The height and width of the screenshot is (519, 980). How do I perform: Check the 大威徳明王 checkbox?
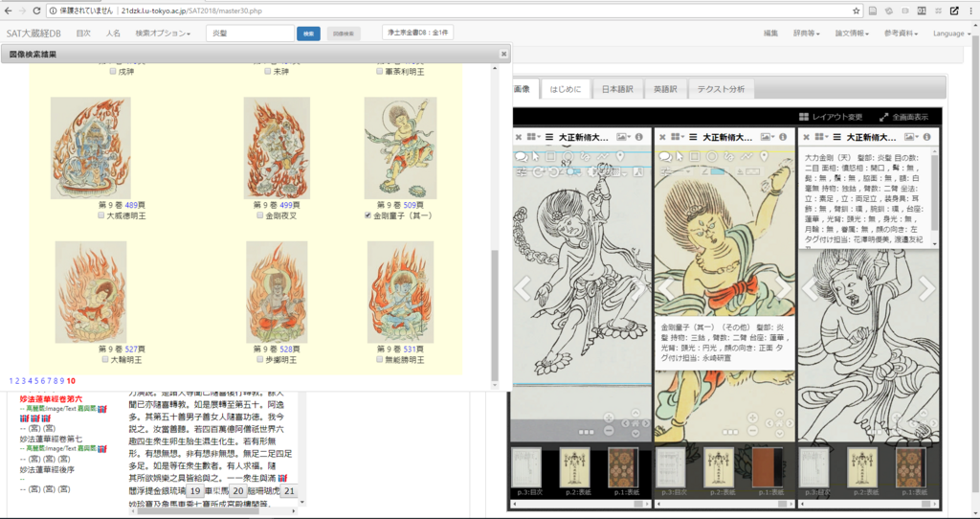[101, 215]
